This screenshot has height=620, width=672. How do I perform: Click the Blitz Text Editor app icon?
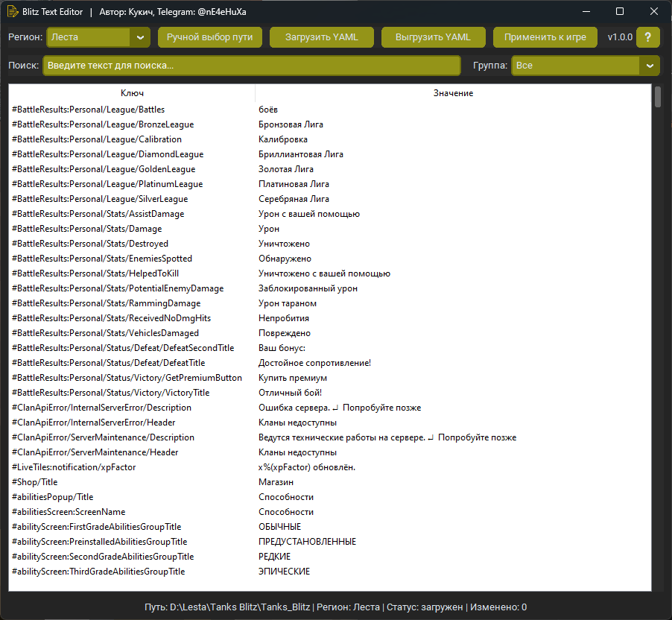(13, 12)
